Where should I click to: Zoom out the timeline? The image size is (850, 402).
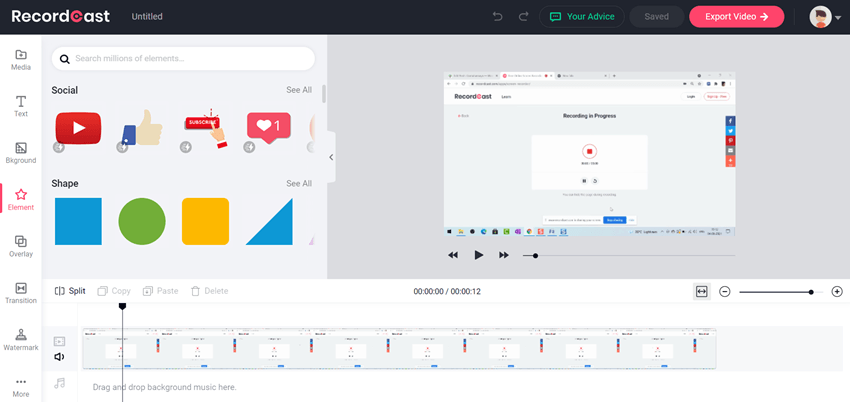pyautogui.click(x=725, y=291)
